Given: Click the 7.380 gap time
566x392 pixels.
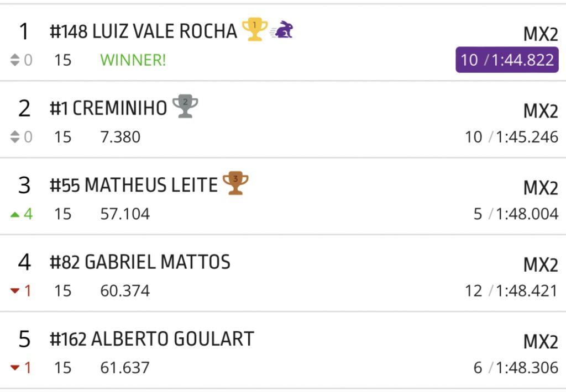Looking at the screenshot, I should [x=120, y=137].
